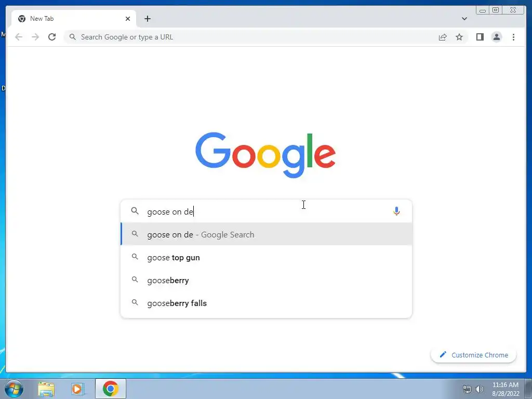Open the Windows Start menu orb
Screen dimensions: 532x399
coord(14,389)
